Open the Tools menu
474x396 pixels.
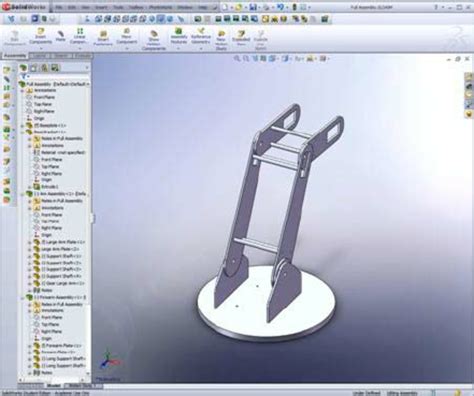(118, 7)
